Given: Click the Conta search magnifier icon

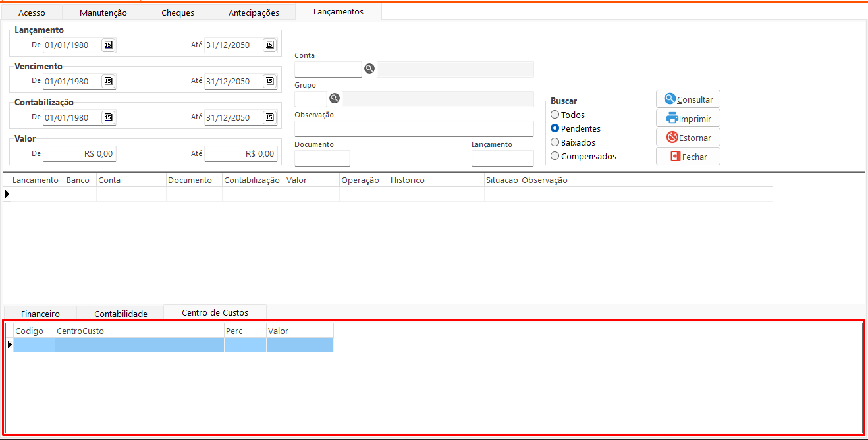Looking at the screenshot, I should [x=369, y=69].
